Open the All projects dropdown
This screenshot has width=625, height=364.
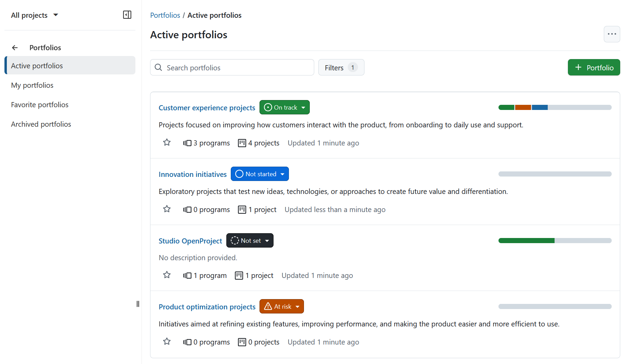click(x=35, y=15)
